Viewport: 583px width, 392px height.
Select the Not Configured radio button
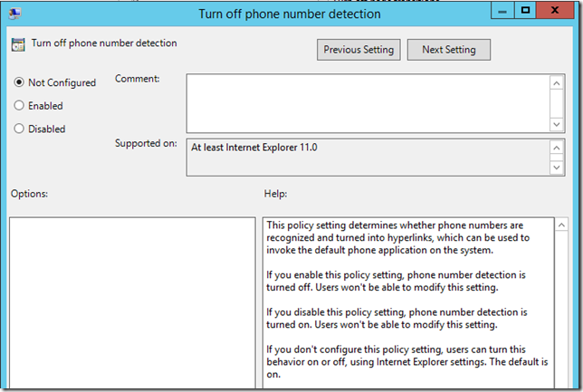[x=19, y=82]
